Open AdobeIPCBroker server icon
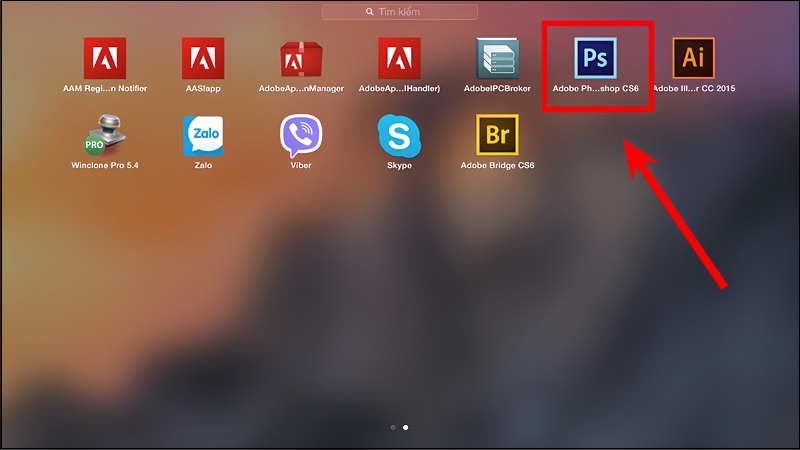 tap(497, 58)
